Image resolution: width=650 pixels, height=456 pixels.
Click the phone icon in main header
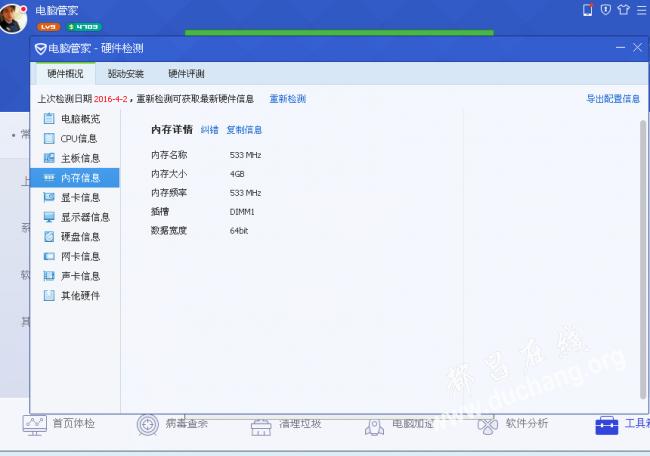(x=588, y=10)
